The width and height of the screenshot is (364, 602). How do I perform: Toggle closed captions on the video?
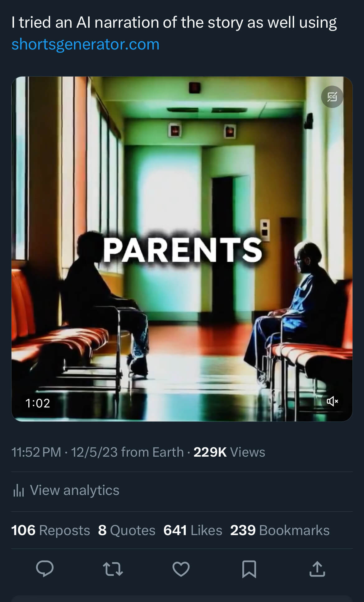(x=332, y=97)
